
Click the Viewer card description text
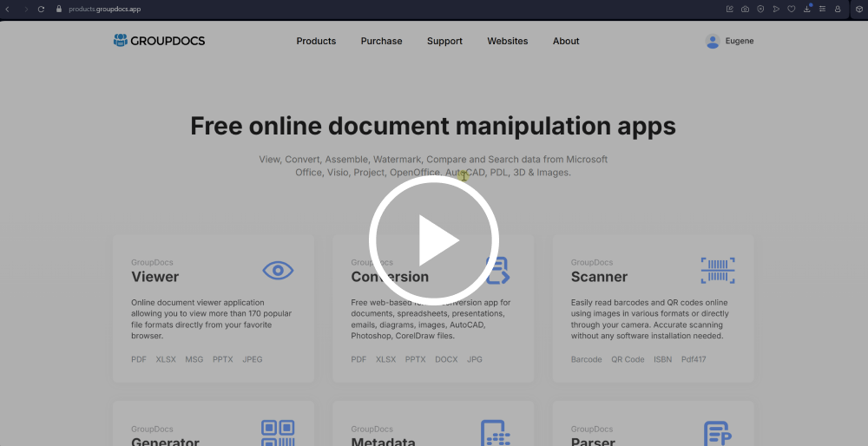pos(212,319)
